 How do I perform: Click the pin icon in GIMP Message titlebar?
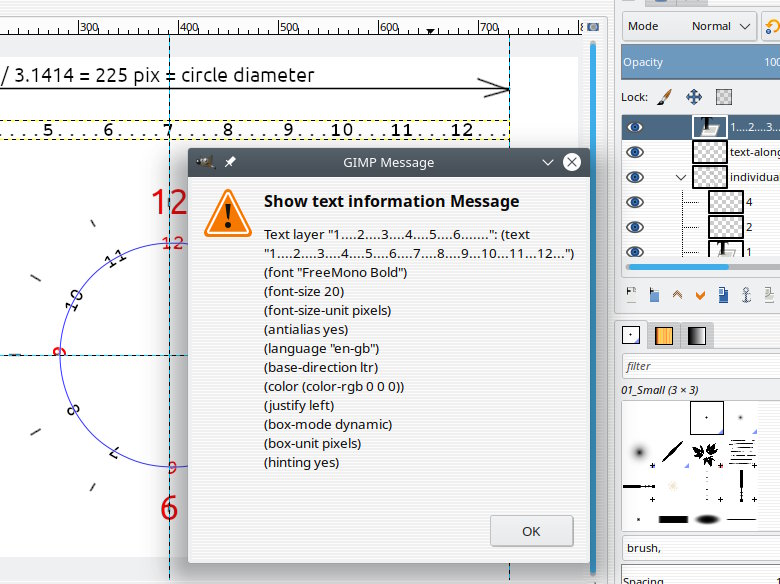point(230,162)
